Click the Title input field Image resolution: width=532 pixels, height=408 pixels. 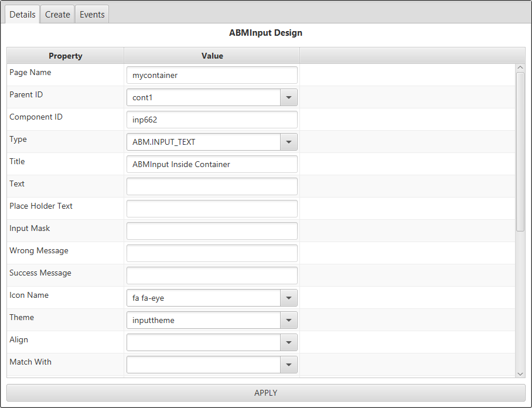[x=212, y=164]
